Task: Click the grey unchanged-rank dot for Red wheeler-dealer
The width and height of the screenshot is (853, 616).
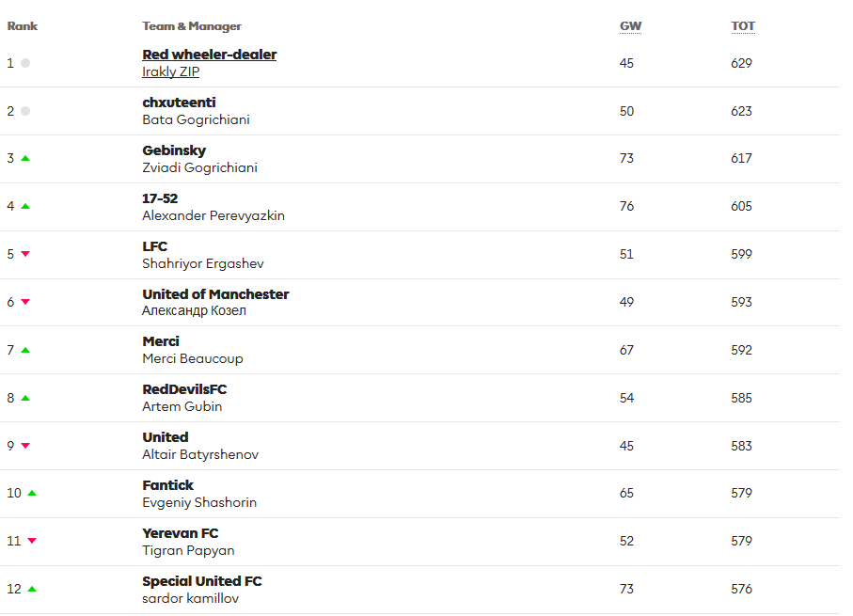Action: pyautogui.click(x=25, y=63)
